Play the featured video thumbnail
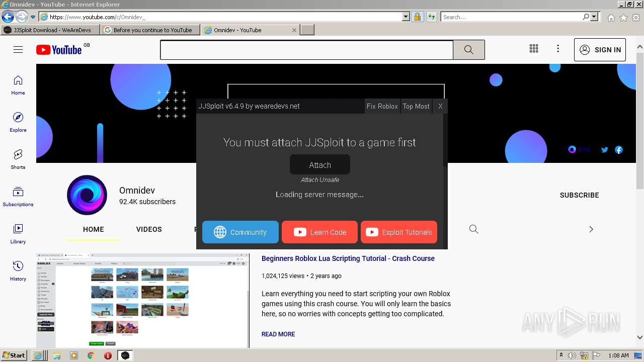The image size is (644, 362). (143, 301)
